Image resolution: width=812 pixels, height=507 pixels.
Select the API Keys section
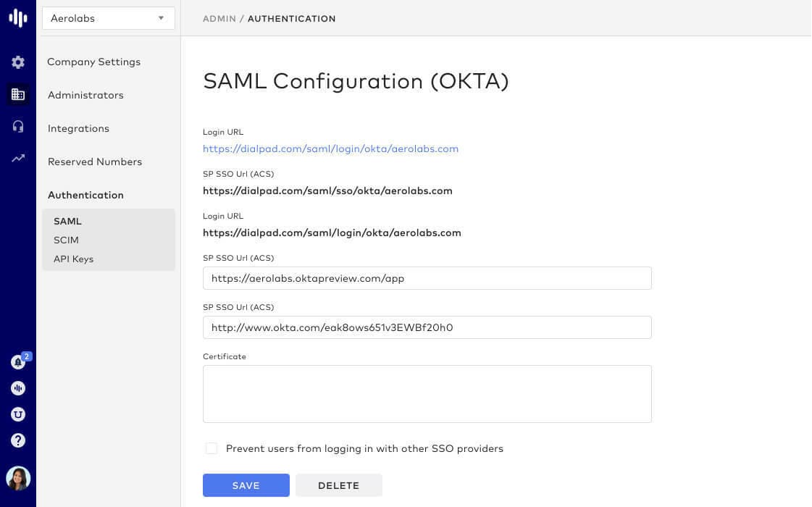tap(73, 259)
